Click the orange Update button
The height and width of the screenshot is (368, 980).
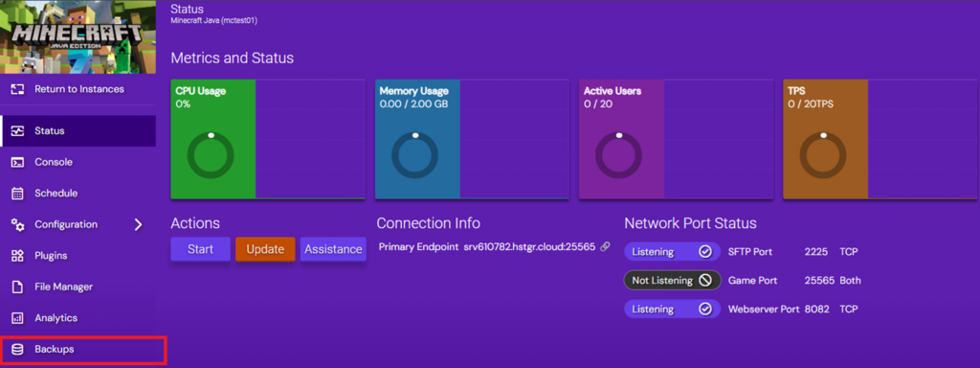pyautogui.click(x=265, y=249)
